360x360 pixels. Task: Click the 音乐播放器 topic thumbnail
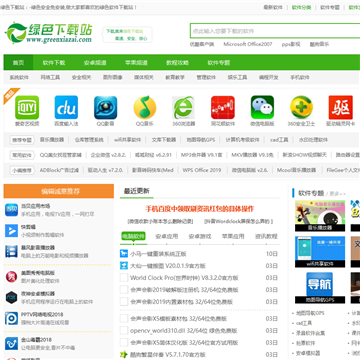point(320,216)
